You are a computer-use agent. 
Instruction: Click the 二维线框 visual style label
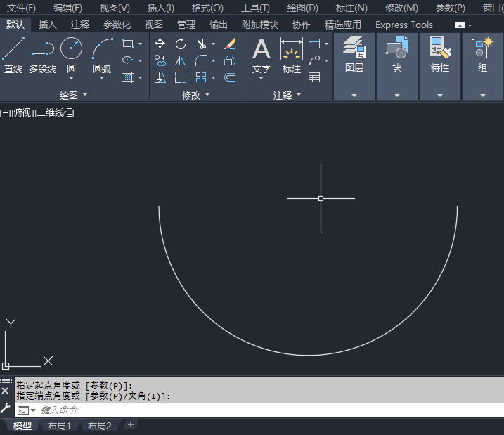(55, 112)
